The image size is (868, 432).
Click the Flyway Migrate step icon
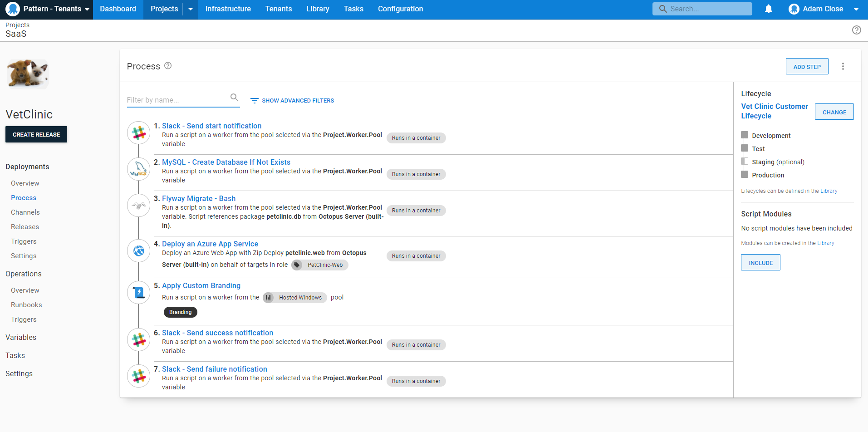pyautogui.click(x=138, y=205)
